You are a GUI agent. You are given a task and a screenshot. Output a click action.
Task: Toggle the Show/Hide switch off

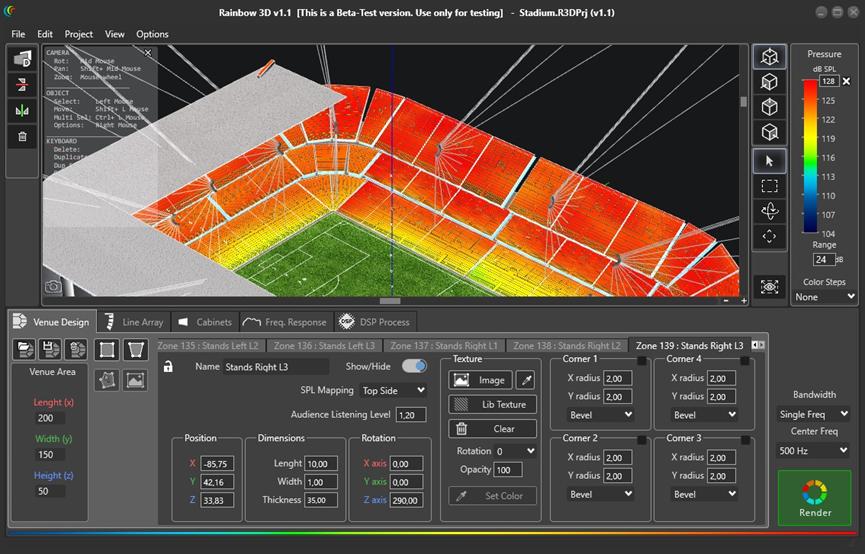click(x=414, y=367)
